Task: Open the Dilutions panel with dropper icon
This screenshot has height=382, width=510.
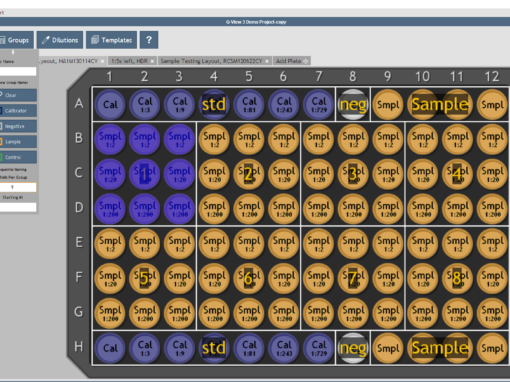Action: [60, 40]
